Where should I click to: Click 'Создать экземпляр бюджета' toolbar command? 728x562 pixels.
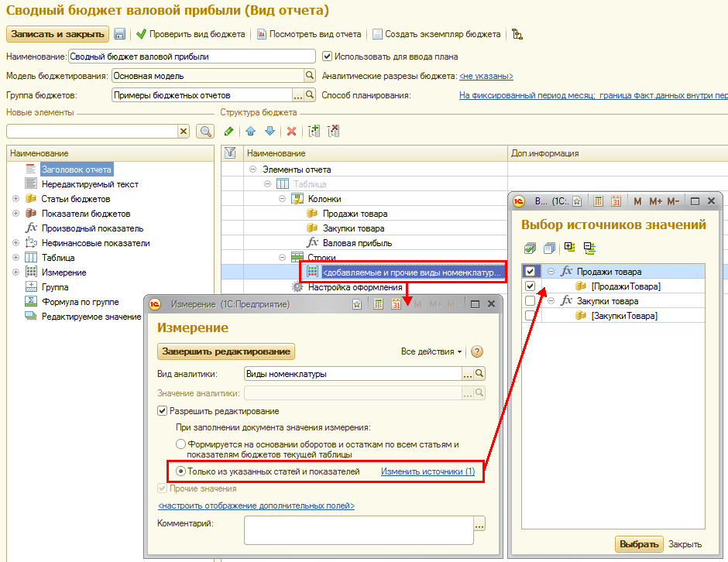click(437, 34)
